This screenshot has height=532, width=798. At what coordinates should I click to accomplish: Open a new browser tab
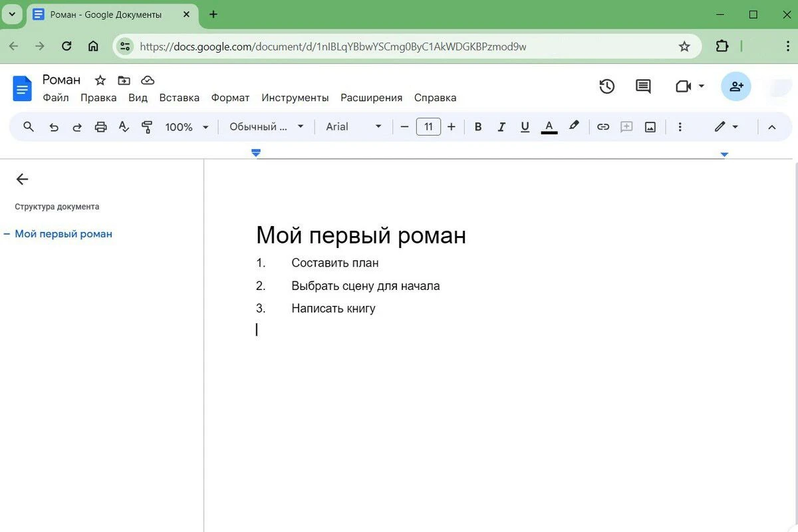click(x=213, y=14)
